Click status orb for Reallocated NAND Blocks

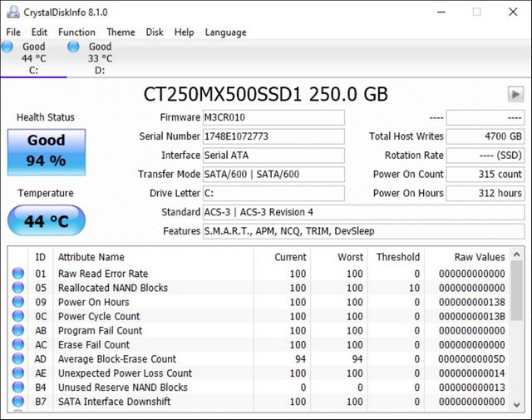click(x=18, y=288)
